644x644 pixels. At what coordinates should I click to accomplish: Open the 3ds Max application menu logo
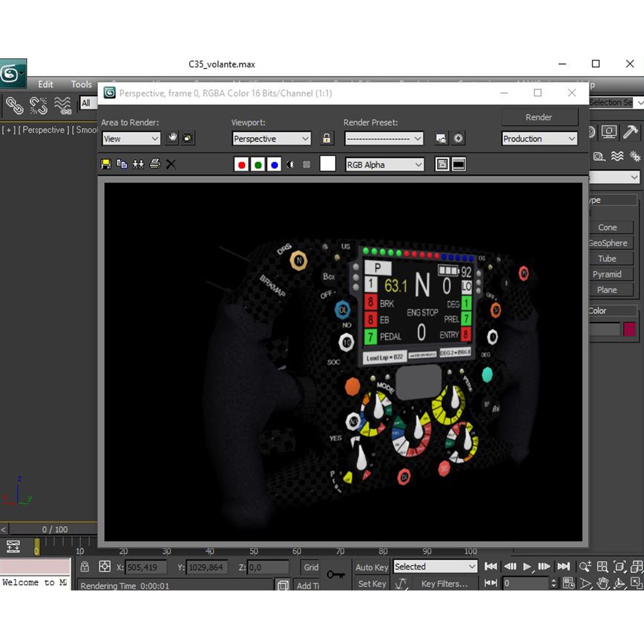tap(13, 73)
